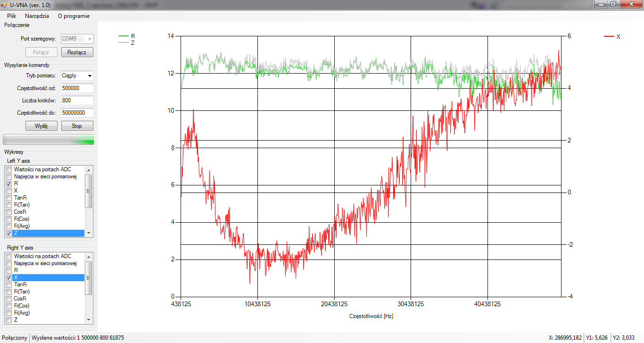The width and height of the screenshot is (644, 343).
Task: Click scroll-down arrow of Right Y axis list
Action: click(x=88, y=320)
